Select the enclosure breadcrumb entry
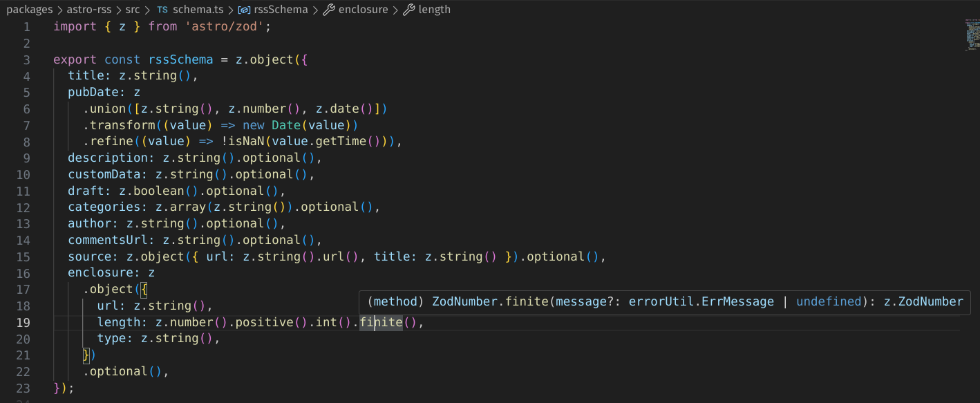Viewport: 980px width, 403px height. [364, 9]
